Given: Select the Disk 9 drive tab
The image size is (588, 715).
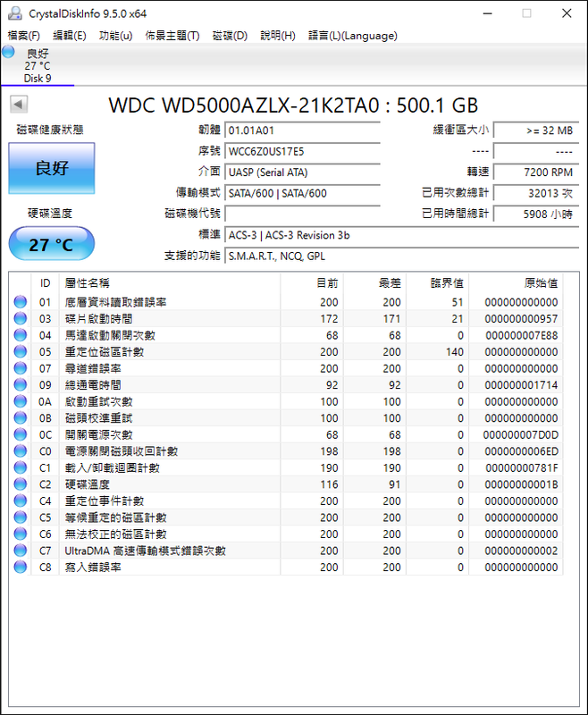Looking at the screenshot, I should [x=38, y=65].
